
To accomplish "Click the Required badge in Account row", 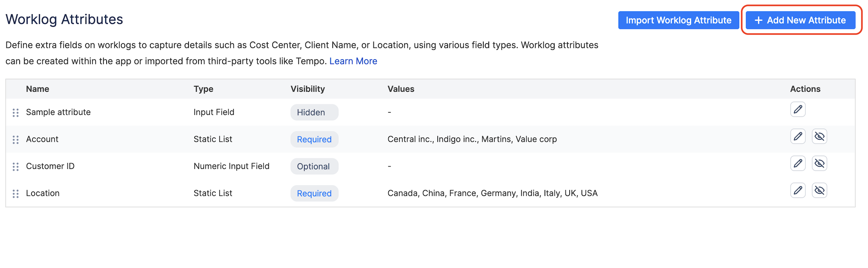I will 314,139.
